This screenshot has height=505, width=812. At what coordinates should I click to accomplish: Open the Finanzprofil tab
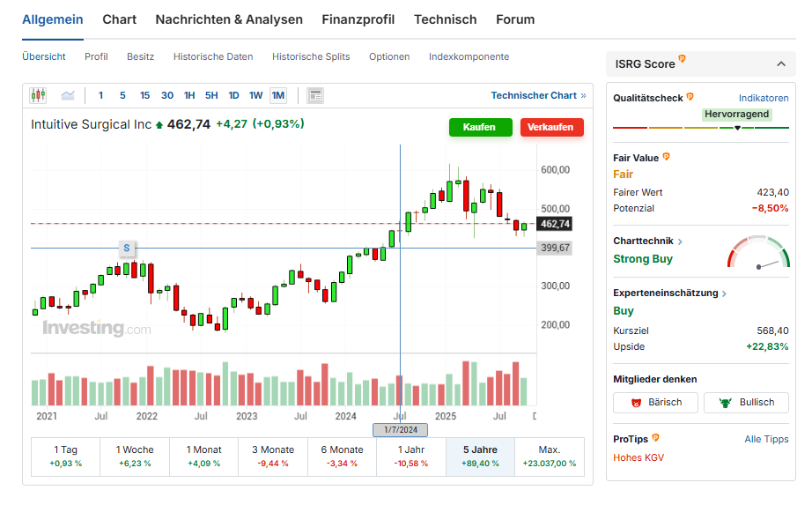pos(358,19)
